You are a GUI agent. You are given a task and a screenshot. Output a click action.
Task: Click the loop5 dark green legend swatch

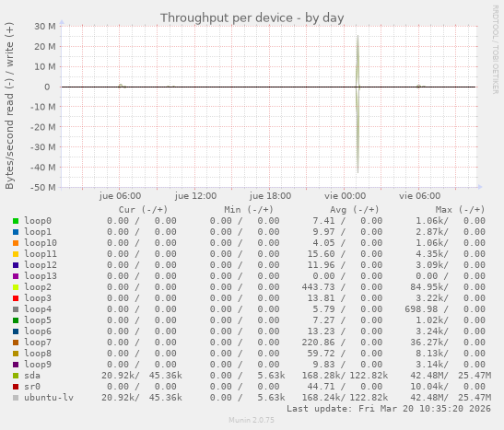(16, 320)
